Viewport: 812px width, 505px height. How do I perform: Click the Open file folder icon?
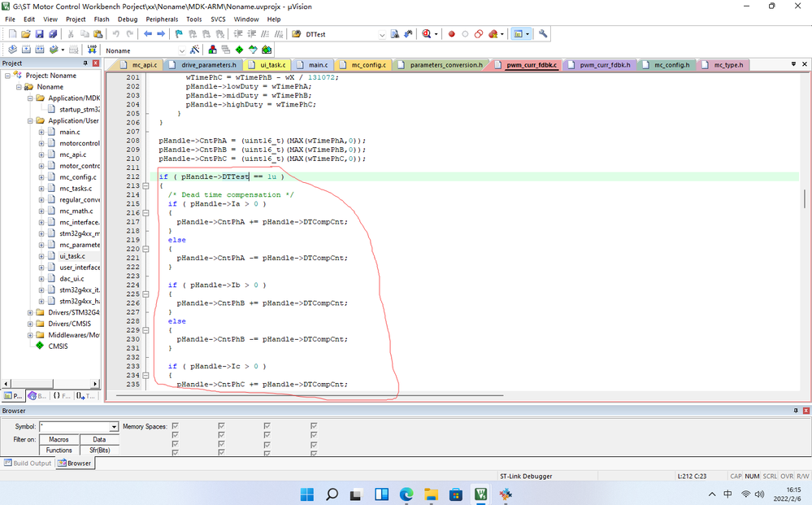point(26,34)
